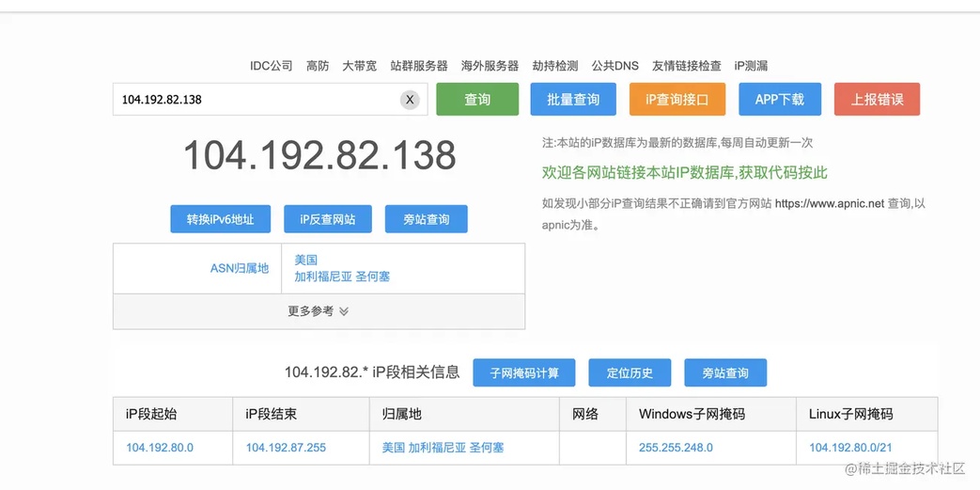Viewport: 980px width, 490px height.
Task: Open the iP查询接口 API page
Action: [x=677, y=99]
